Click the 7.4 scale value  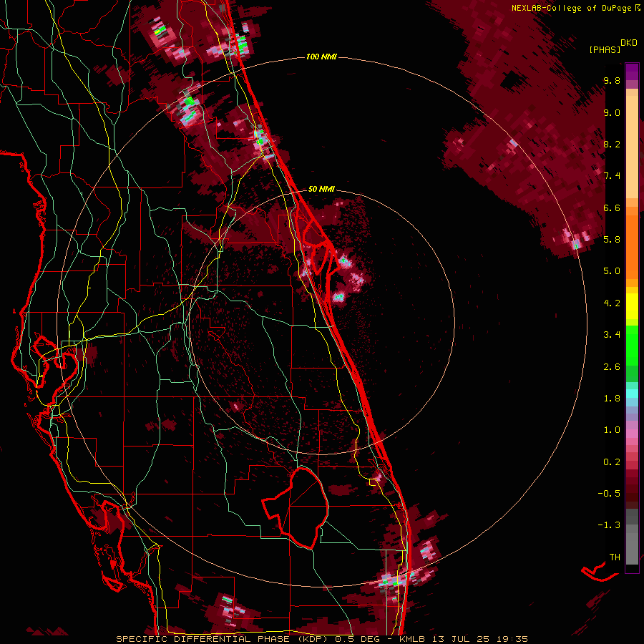(612, 176)
